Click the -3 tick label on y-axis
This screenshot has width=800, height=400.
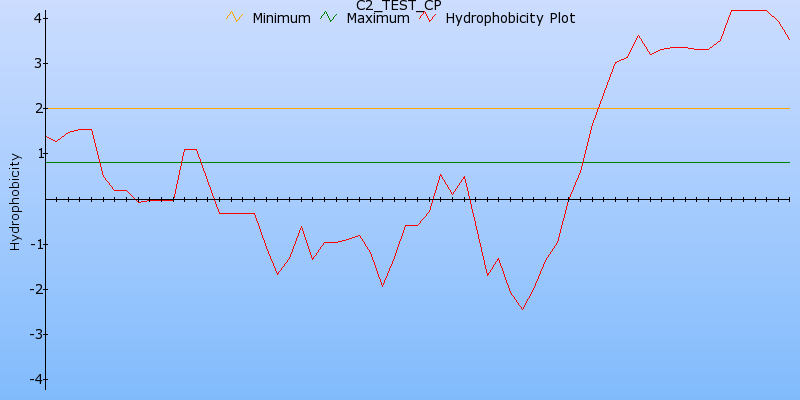(x=34, y=334)
